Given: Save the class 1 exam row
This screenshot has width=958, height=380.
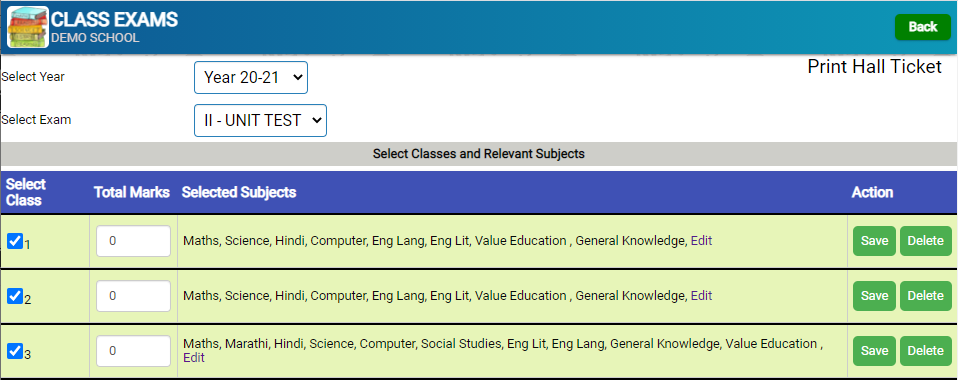Looking at the screenshot, I should (x=874, y=241).
